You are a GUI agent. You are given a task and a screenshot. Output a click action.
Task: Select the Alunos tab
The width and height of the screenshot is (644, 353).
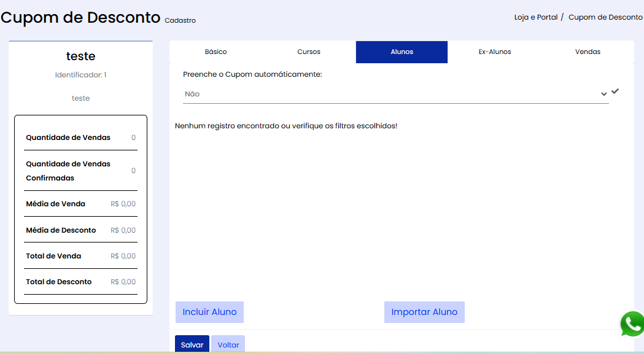tap(402, 52)
